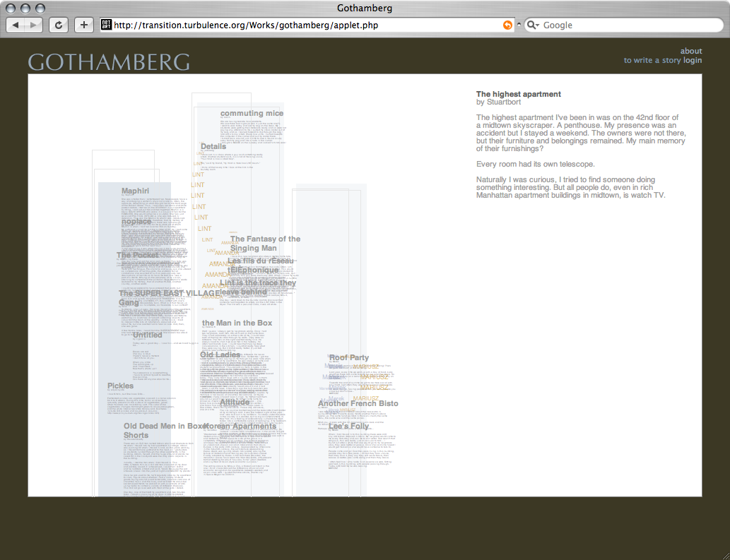The width and height of the screenshot is (730, 560).
Task: Click the GOTHAMBERG logo title
Action: (109, 62)
